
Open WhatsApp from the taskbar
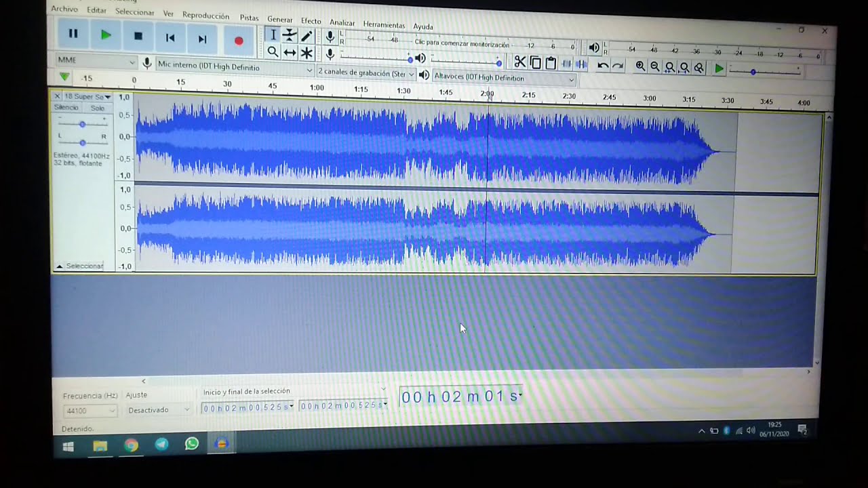coord(192,444)
